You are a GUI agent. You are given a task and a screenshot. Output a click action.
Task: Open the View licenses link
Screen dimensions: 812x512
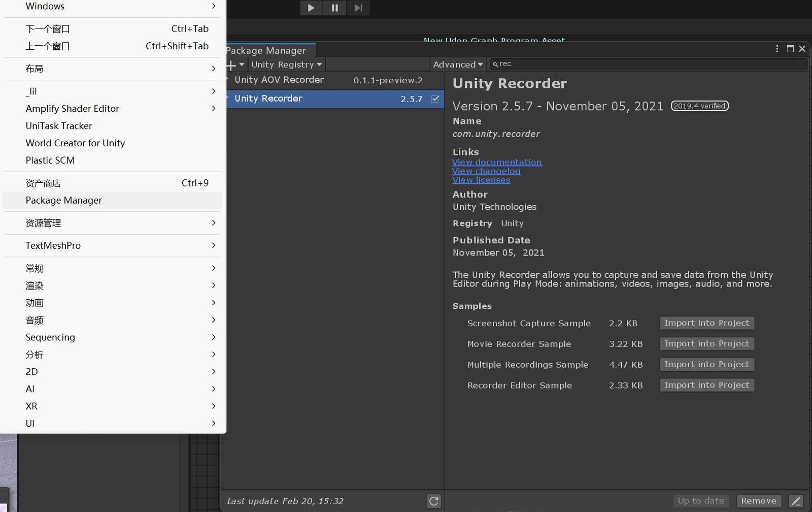coord(481,180)
